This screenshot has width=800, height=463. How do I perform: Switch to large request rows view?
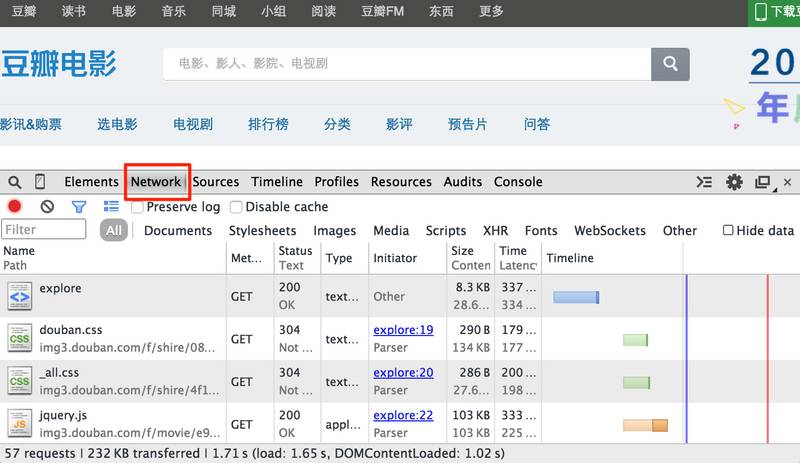[111, 206]
